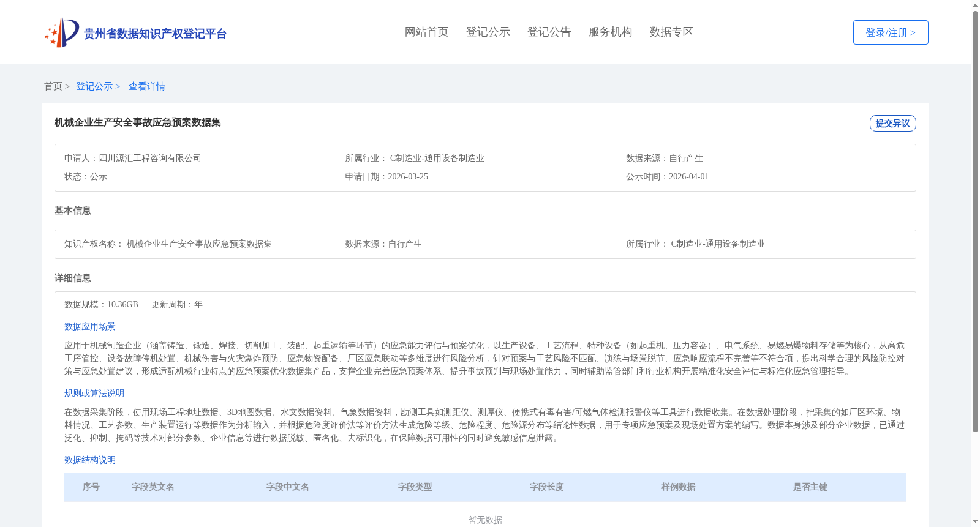Click the platform logo icon

coord(62,32)
